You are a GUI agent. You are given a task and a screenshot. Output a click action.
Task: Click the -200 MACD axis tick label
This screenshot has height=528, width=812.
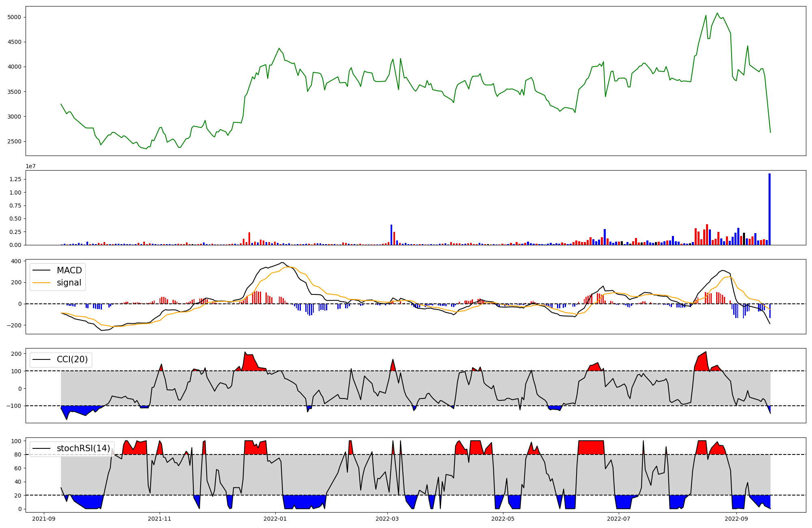click(15, 325)
